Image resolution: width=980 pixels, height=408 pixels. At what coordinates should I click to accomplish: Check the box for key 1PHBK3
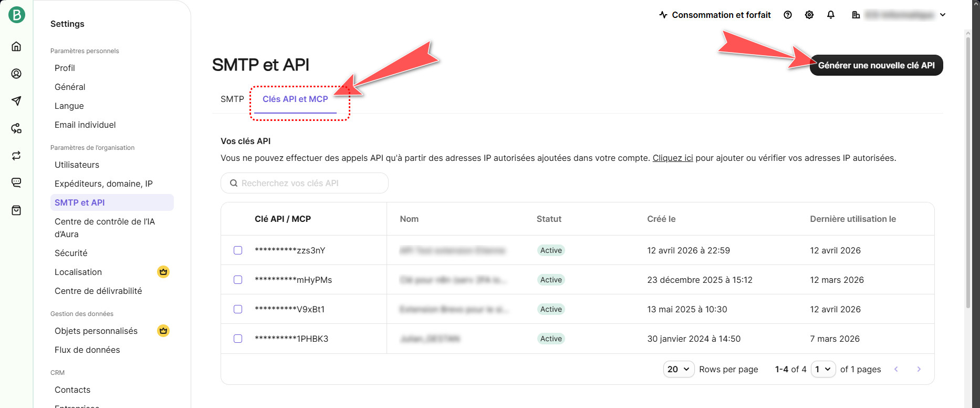tap(238, 339)
